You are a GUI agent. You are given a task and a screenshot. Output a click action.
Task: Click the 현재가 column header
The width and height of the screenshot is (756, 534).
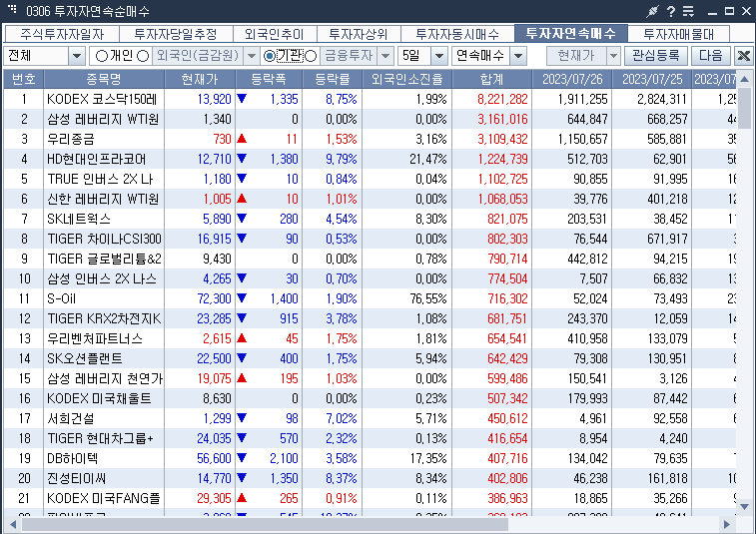click(x=200, y=79)
